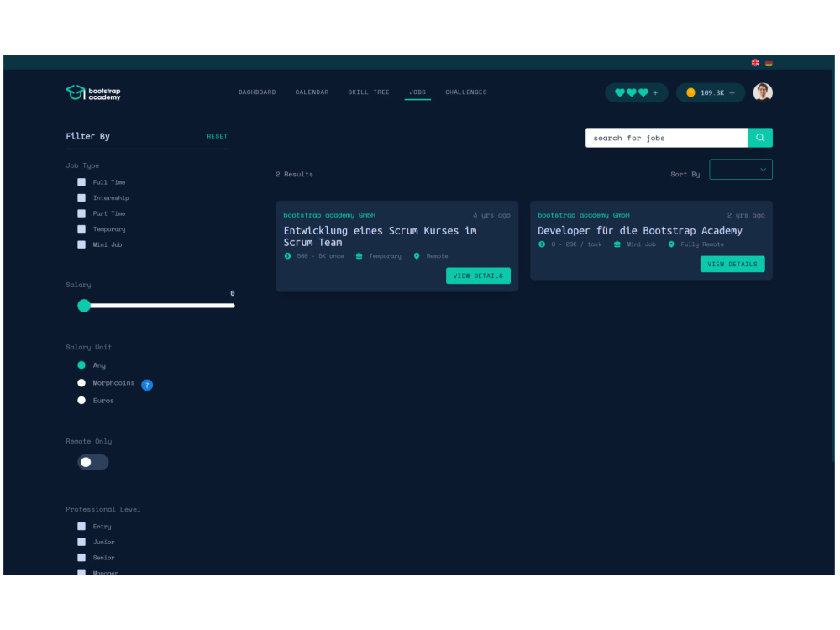Check the Senior professional level

tap(81, 558)
